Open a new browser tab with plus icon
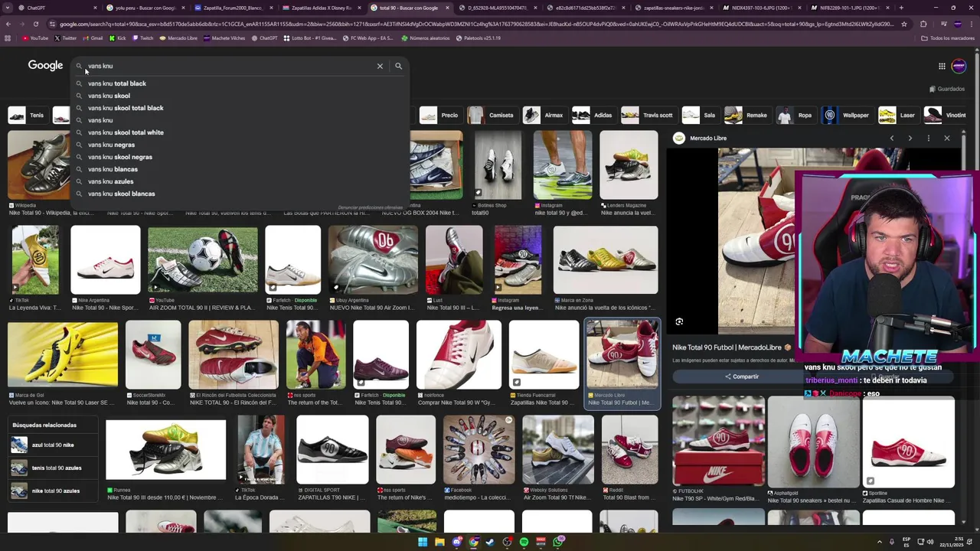Image resolution: width=980 pixels, height=551 pixels. [901, 8]
